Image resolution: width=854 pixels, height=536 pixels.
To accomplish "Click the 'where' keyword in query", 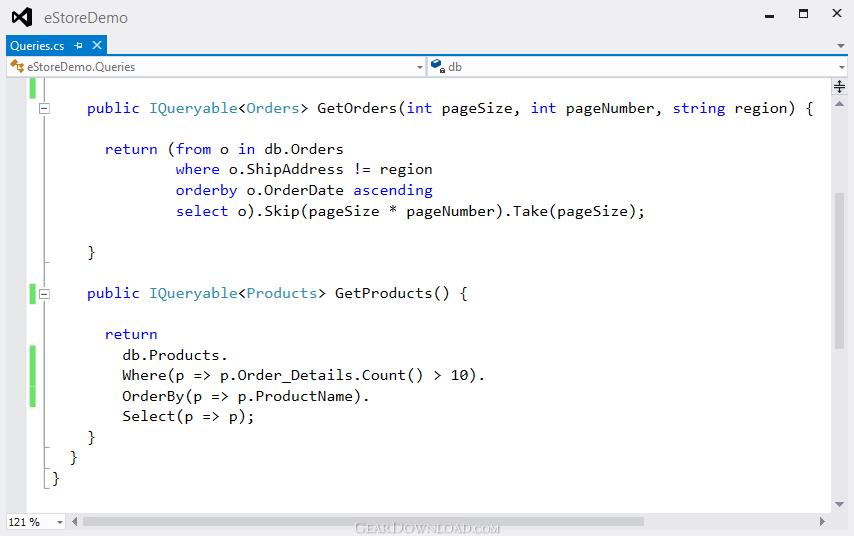I will (197, 169).
